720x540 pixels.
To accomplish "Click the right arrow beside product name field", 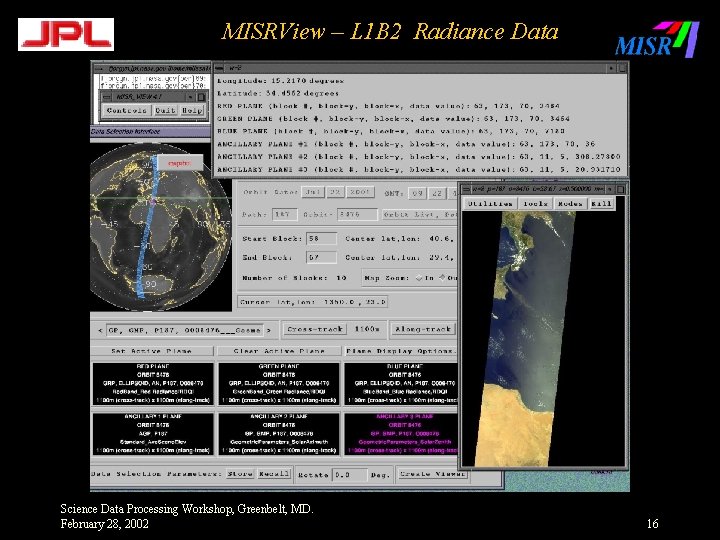I will pyautogui.click(x=270, y=330).
